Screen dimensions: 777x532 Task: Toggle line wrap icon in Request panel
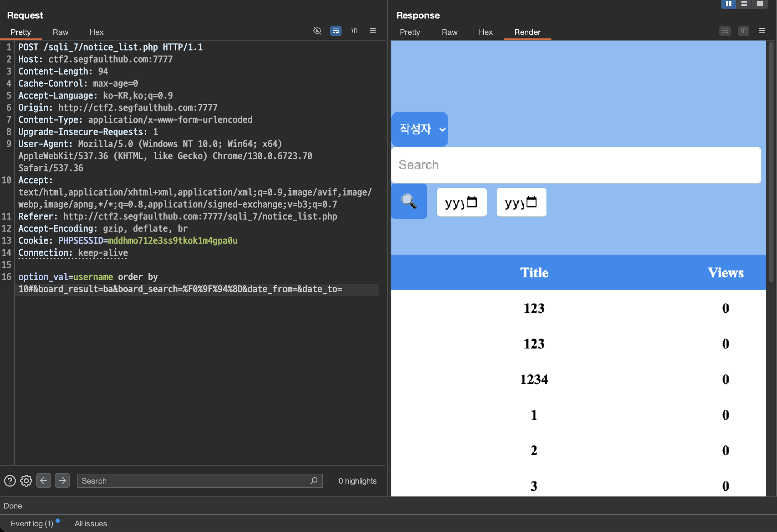point(335,31)
